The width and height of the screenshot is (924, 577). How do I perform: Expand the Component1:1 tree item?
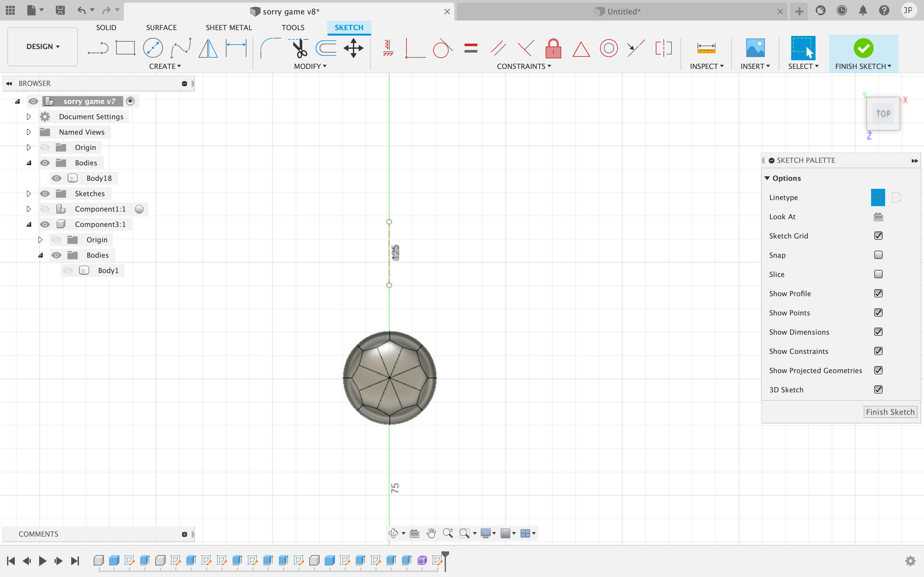pyautogui.click(x=28, y=209)
